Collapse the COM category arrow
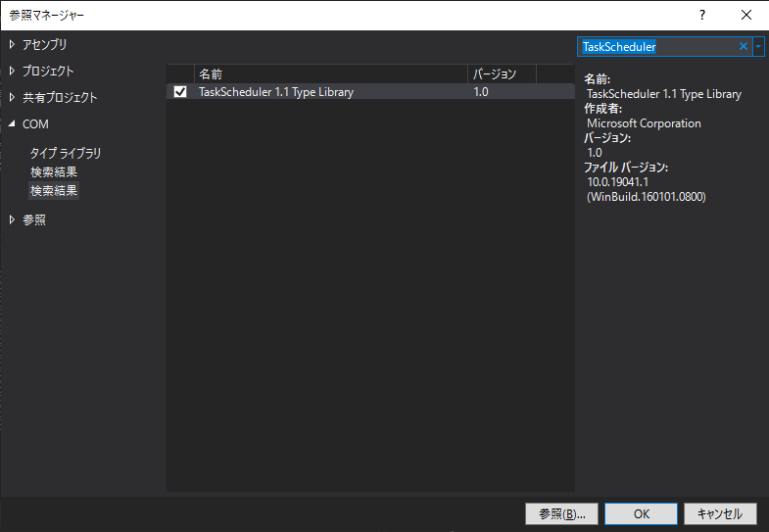Screen dimensions: 769x532 coord(13,124)
